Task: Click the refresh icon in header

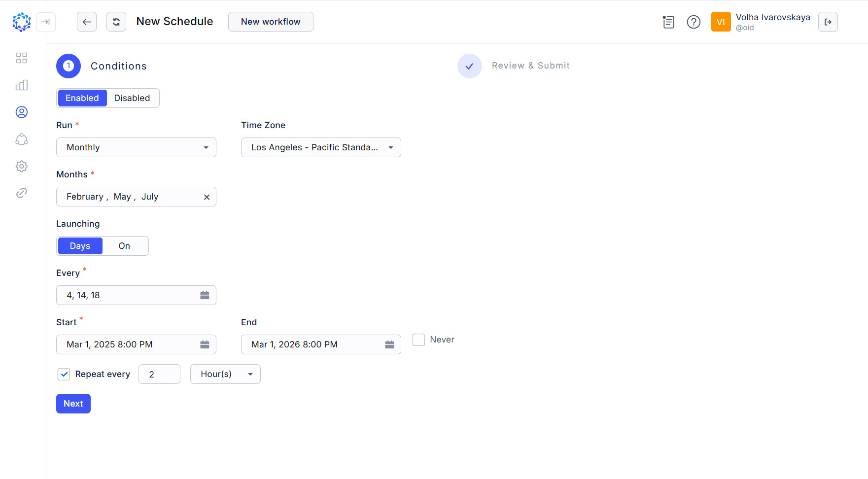Action: point(116,22)
